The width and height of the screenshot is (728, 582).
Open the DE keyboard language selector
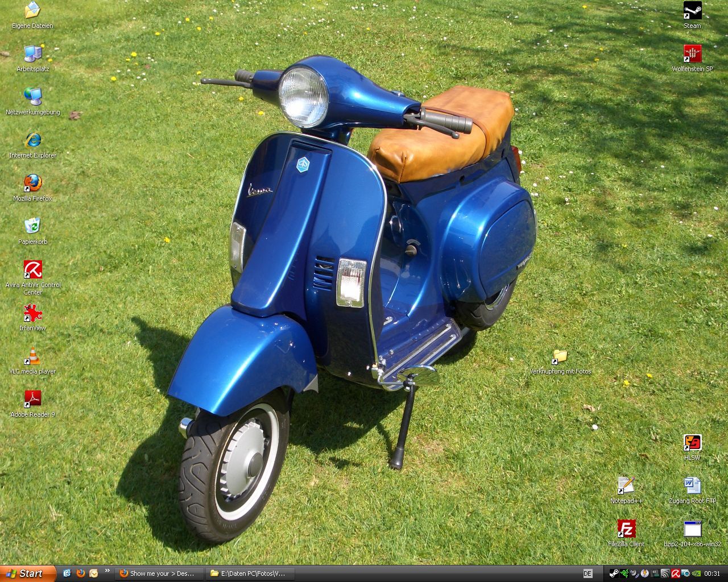[x=588, y=573]
